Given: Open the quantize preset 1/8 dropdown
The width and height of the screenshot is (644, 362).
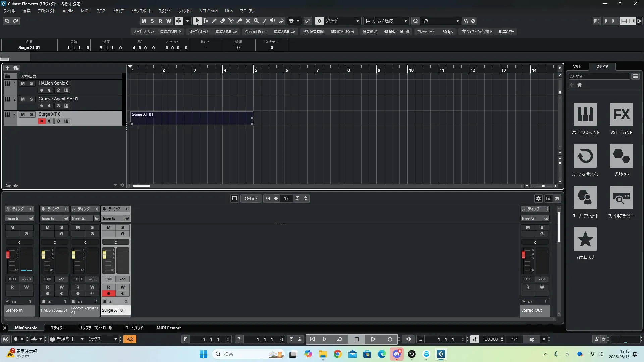Looking at the screenshot, I should point(457,21).
